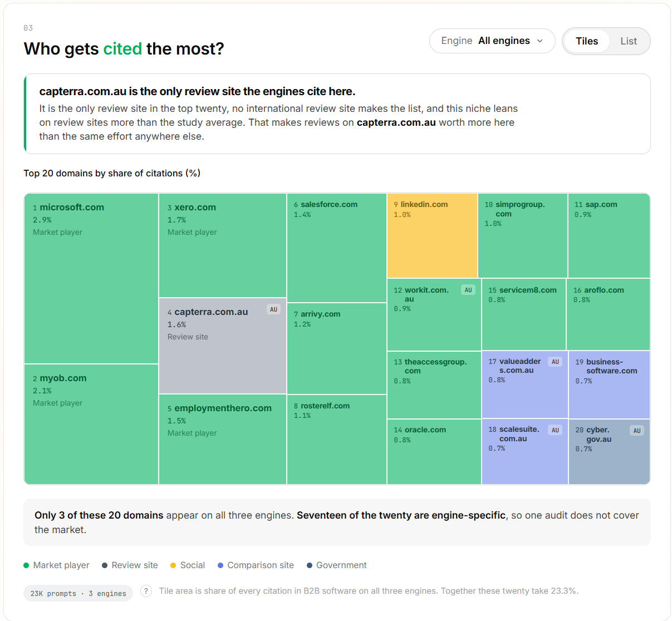Click the AU badge on capterra.com.au tile

pos(273,309)
